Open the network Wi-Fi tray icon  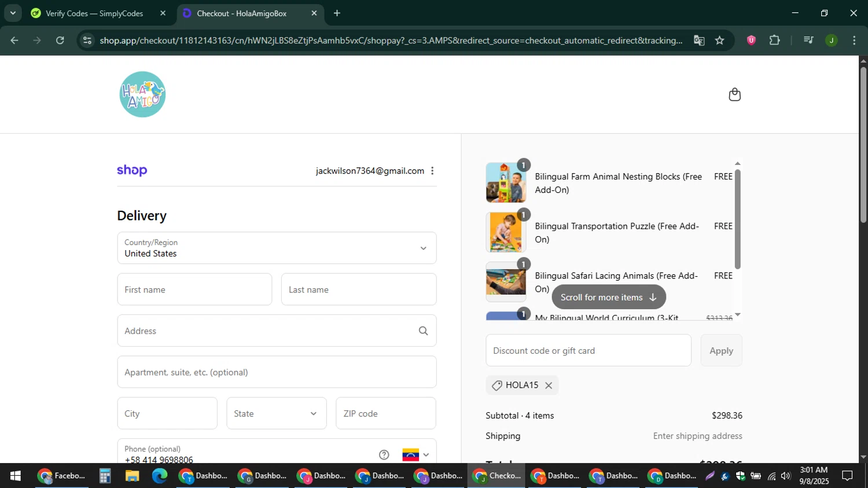pos(771,476)
